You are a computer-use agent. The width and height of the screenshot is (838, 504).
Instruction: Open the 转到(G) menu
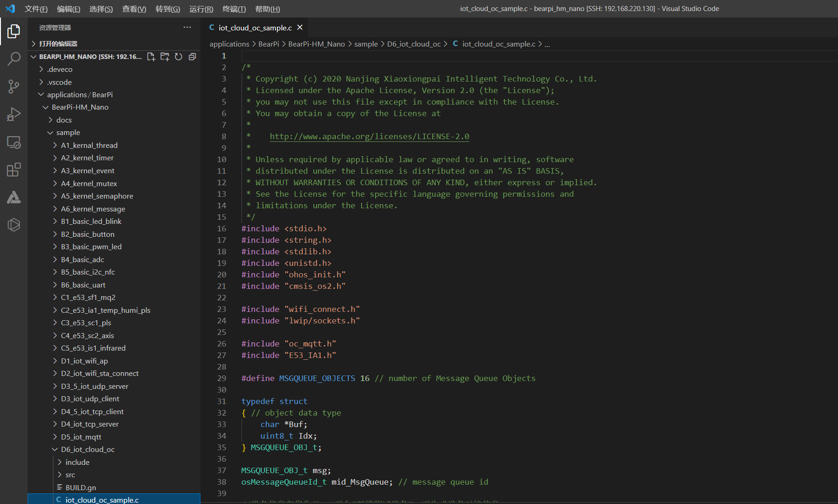(168, 9)
